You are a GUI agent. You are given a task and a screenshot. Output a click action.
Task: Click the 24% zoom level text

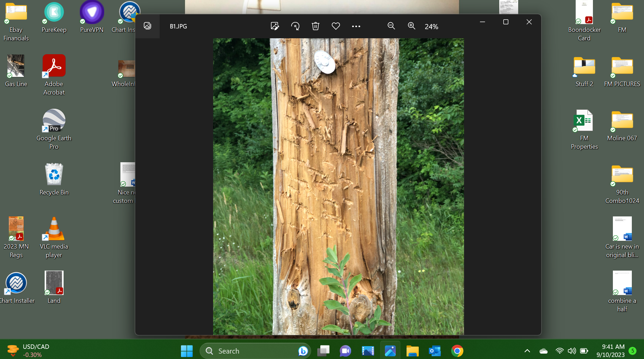[432, 27]
